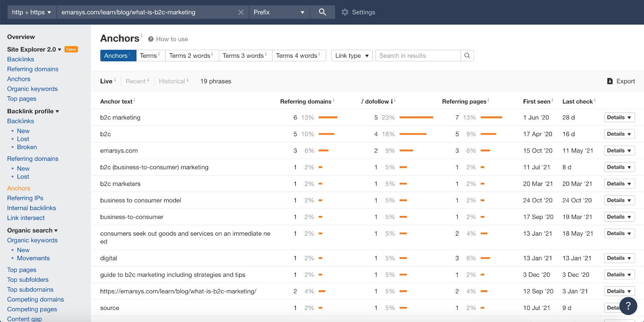Screen dimensions: 644x322
Task: Click the How to use help icon
Action: point(151,39)
